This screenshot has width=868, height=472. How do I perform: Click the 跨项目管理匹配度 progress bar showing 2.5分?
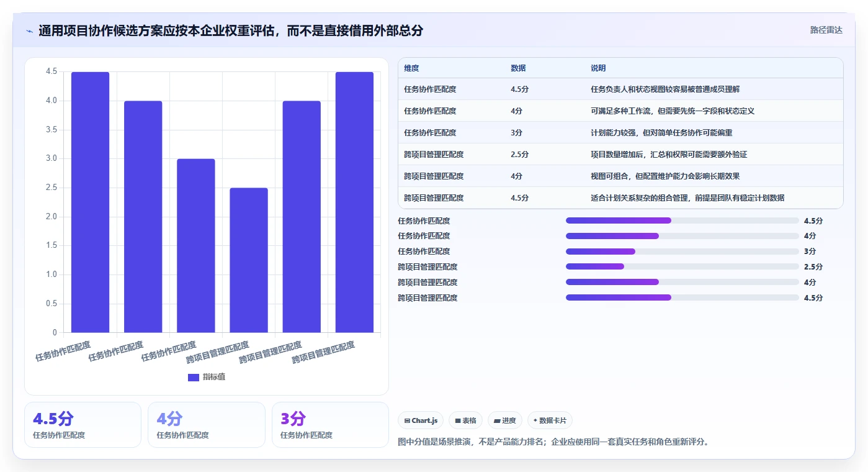coord(682,267)
